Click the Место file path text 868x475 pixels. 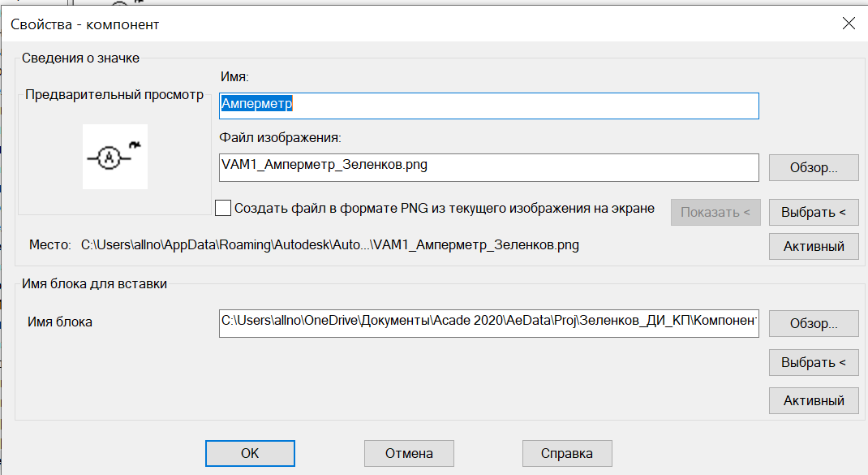(330, 245)
